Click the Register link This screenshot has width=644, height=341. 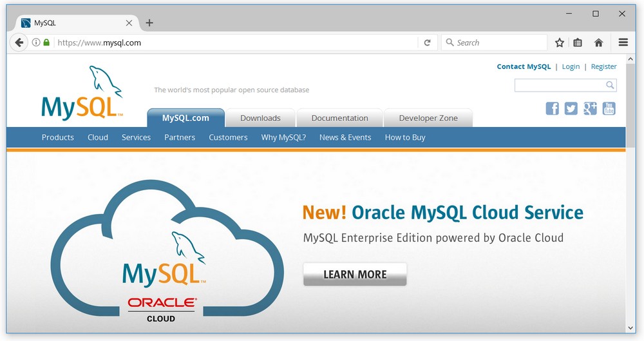tap(604, 66)
